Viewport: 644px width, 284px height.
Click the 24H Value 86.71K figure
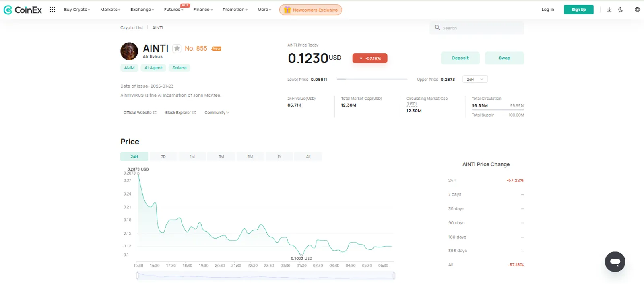[x=294, y=105]
